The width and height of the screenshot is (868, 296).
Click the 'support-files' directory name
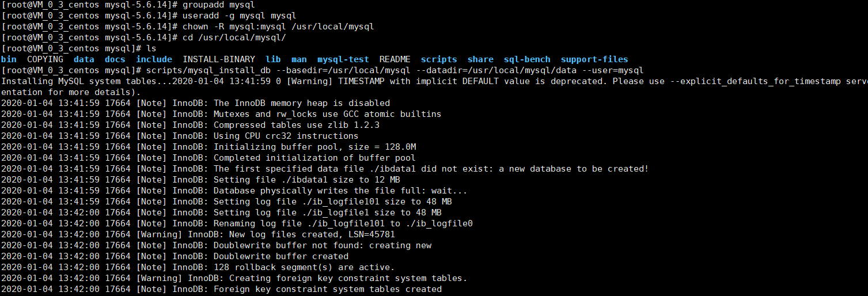pyautogui.click(x=594, y=59)
